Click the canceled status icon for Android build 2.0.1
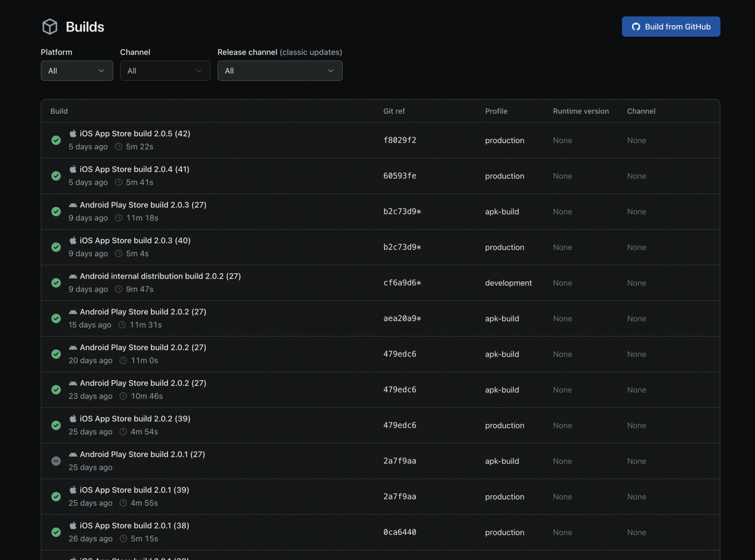 pos(56,461)
